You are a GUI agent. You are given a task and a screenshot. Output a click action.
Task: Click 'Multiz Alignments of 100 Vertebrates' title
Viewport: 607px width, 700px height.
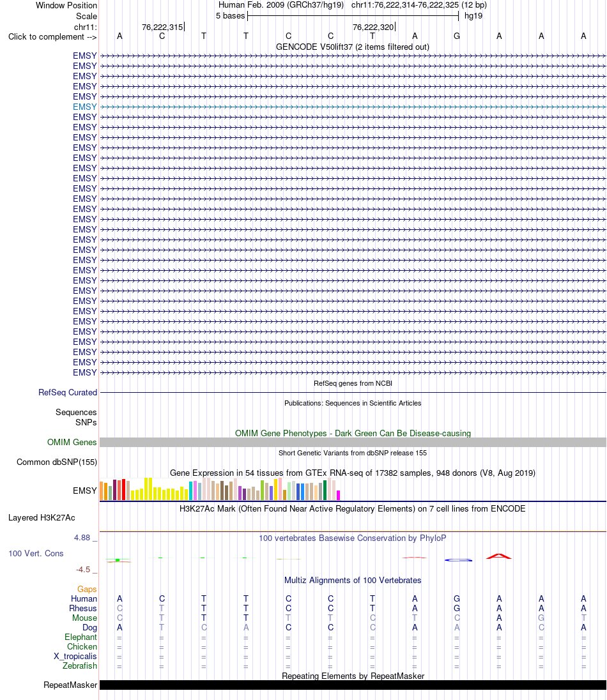pos(353,580)
